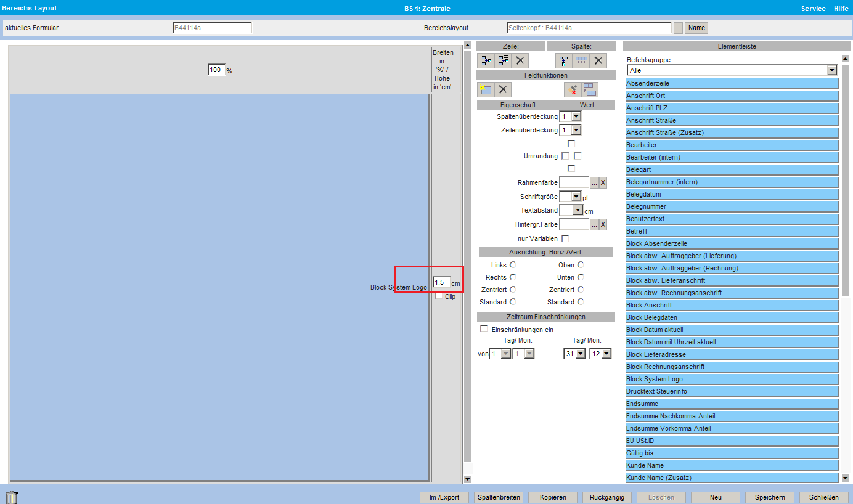
Task: Click the new field icon in Feldfunktionen
Action: pyautogui.click(x=486, y=89)
